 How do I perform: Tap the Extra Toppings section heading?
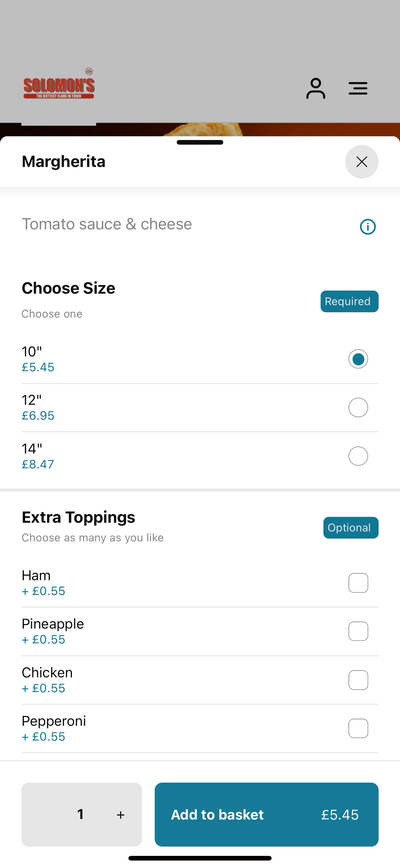pos(78,517)
